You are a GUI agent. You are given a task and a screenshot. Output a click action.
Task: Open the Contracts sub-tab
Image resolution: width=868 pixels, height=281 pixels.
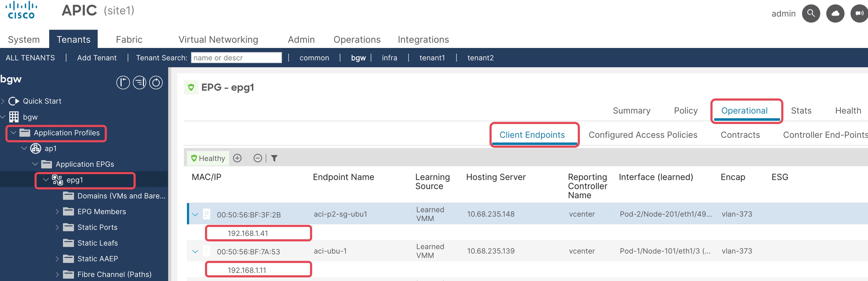click(740, 135)
